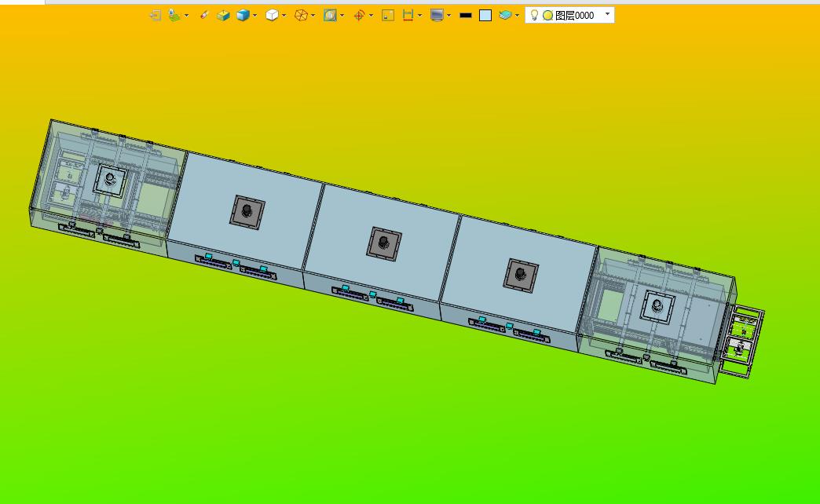Expand the wireframe polyhedron dropdown arrow

coord(313,16)
